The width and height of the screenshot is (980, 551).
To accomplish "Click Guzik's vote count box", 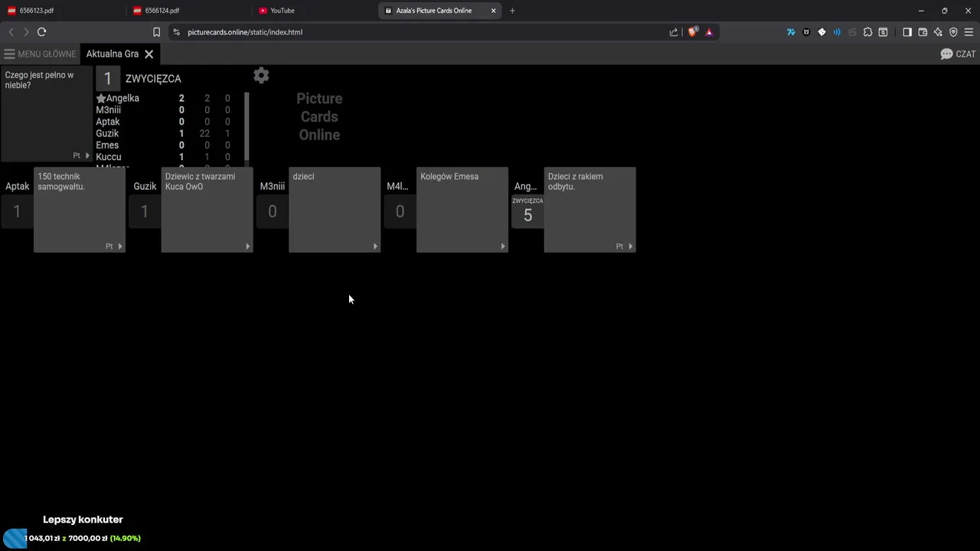I will pos(145,212).
